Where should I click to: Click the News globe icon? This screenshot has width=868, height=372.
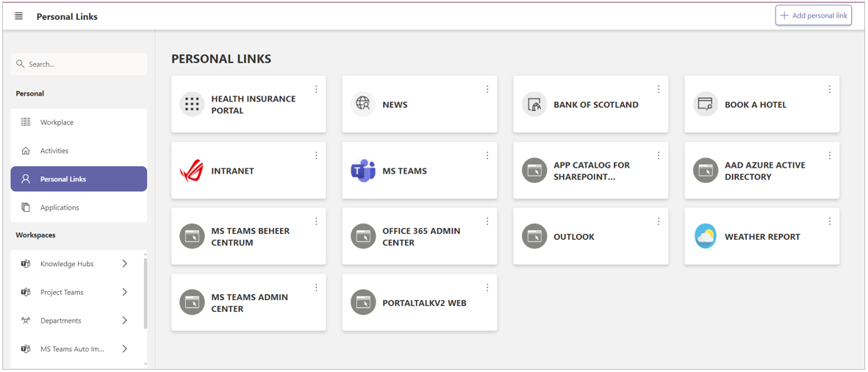click(363, 104)
